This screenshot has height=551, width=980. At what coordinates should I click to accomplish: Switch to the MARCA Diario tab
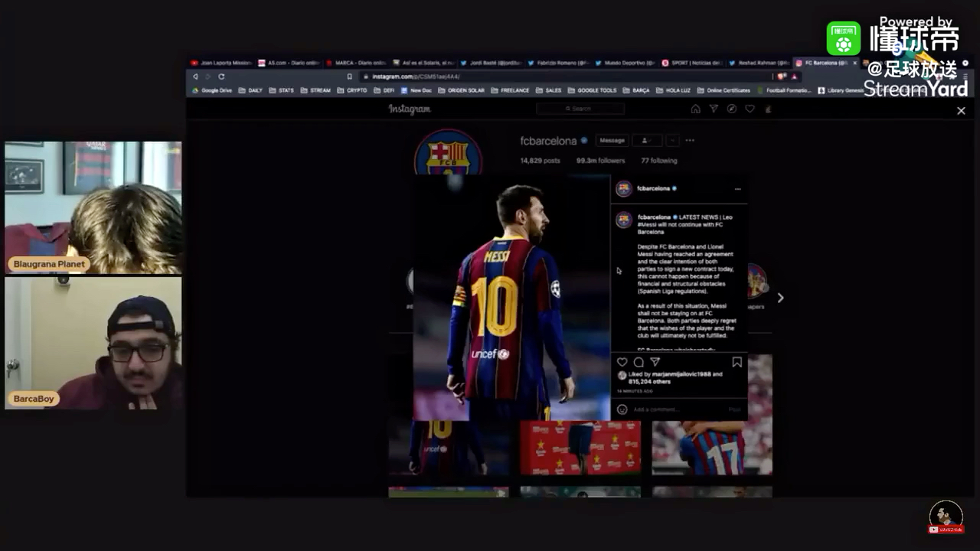point(356,63)
